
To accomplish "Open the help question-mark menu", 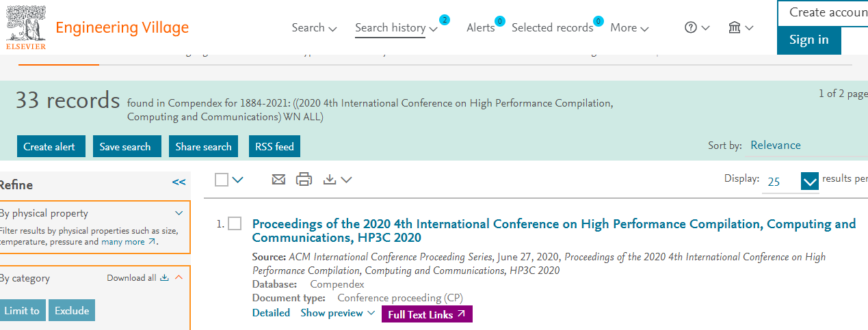I will tap(696, 27).
